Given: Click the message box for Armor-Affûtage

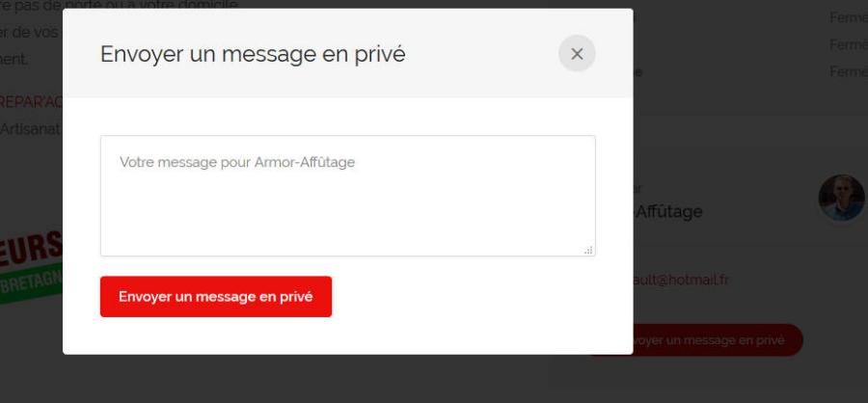Looking at the screenshot, I should (x=347, y=196).
